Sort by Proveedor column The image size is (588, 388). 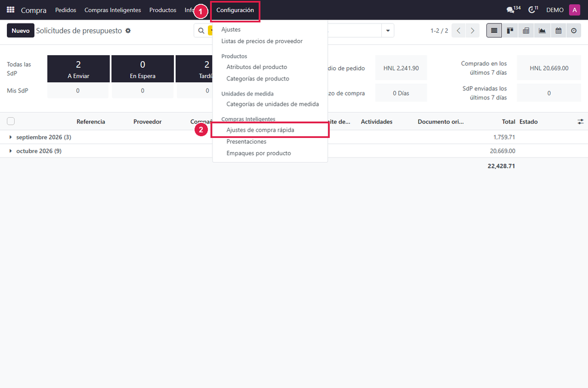coord(148,122)
